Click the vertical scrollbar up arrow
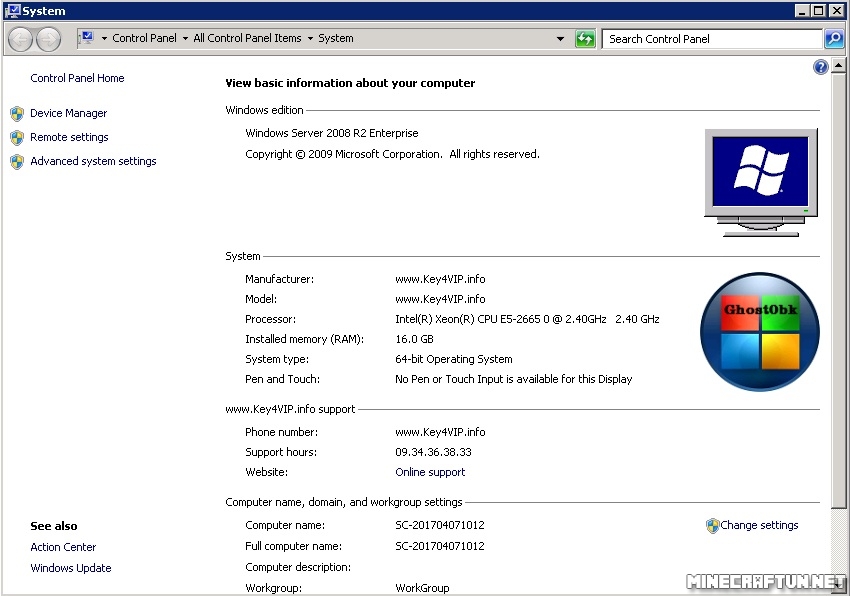This screenshot has width=850, height=596. (x=838, y=66)
